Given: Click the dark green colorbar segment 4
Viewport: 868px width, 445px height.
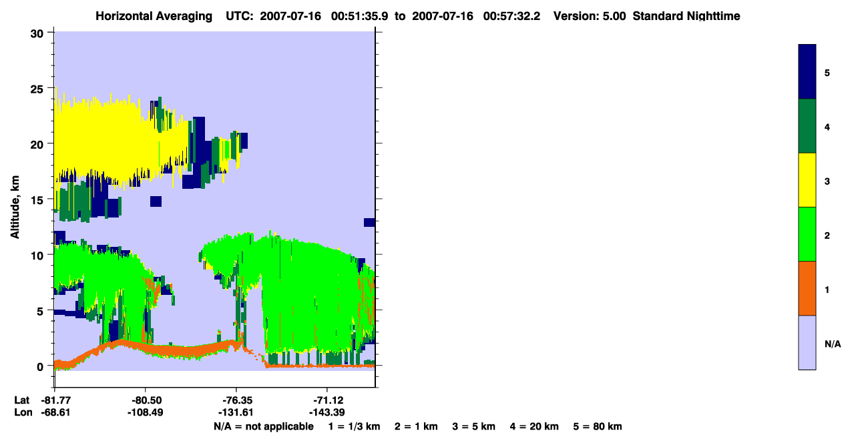Looking at the screenshot, I should pyautogui.click(x=807, y=126).
